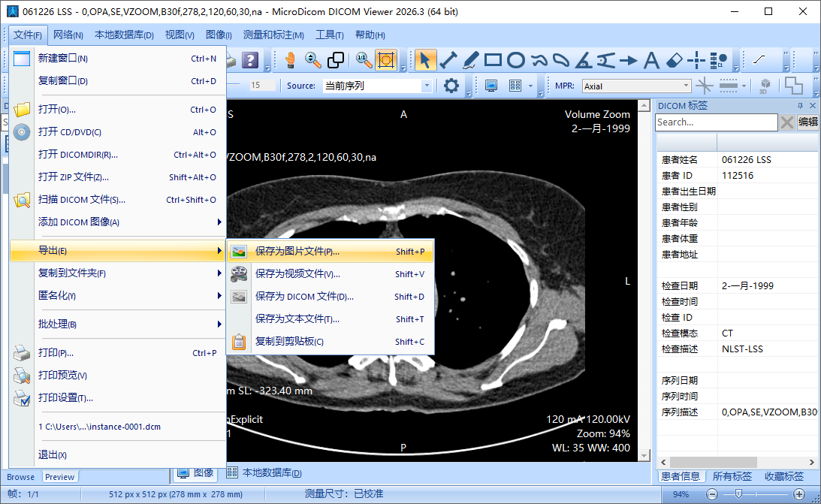This screenshot has height=504, width=821.
Task: Expand the 批处理 submenu
Action: [119, 324]
